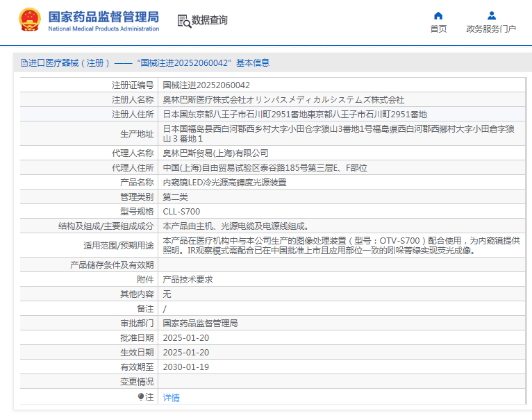Image resolution: width=532 pixels, height=420 pixels.
Task: Select the 批准日期 value 2025-01-20
Action: (x=186, y=337)
